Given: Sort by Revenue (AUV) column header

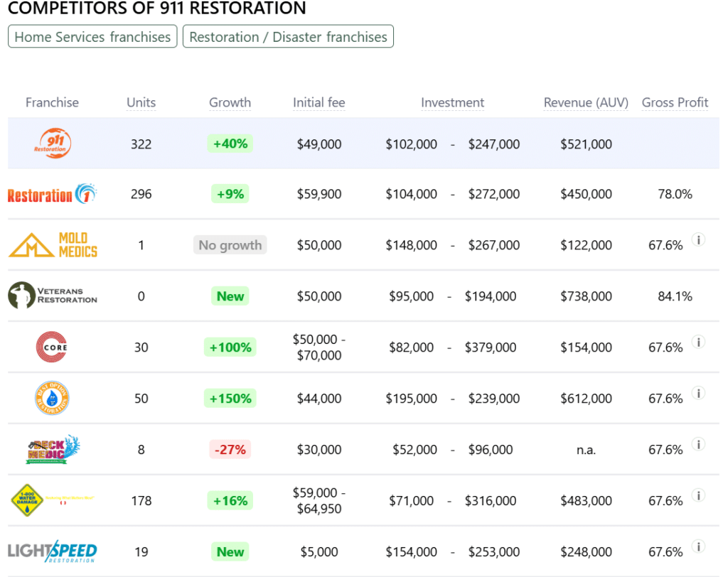Looking at the screenshot, I should (586, 102).
